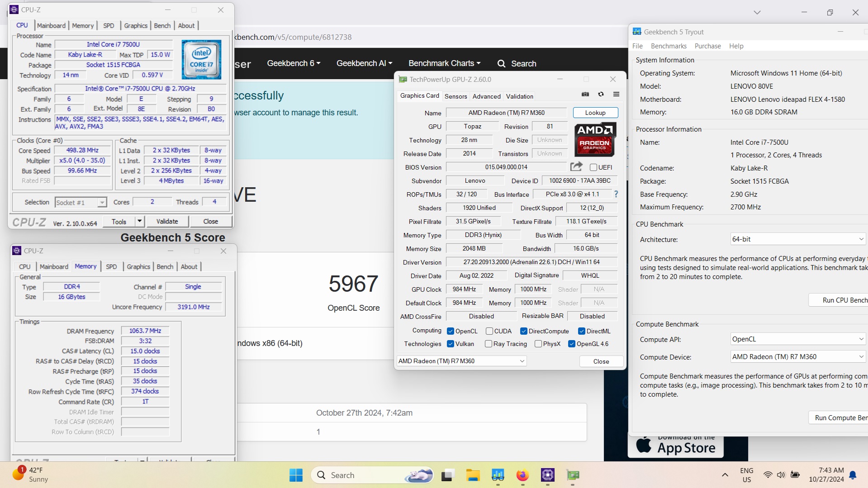Open the Architecture 64-bit dropdown

[x=798, y=239]
